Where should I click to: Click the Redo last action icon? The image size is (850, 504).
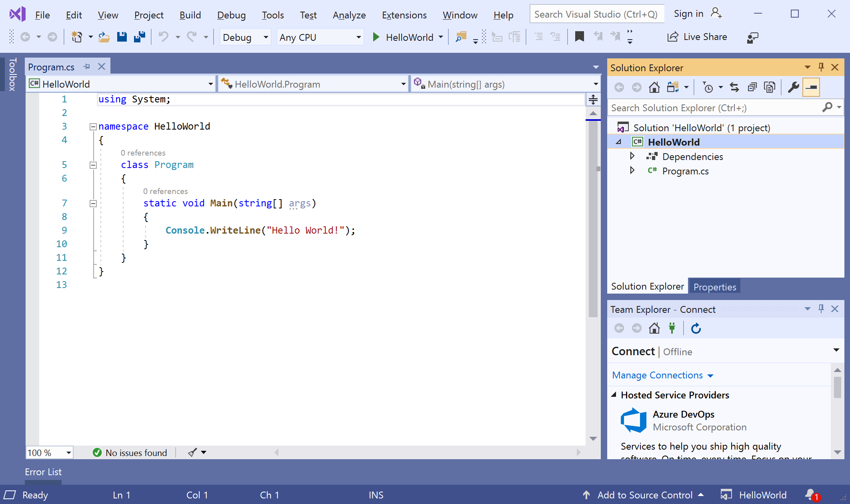(191, 37)
